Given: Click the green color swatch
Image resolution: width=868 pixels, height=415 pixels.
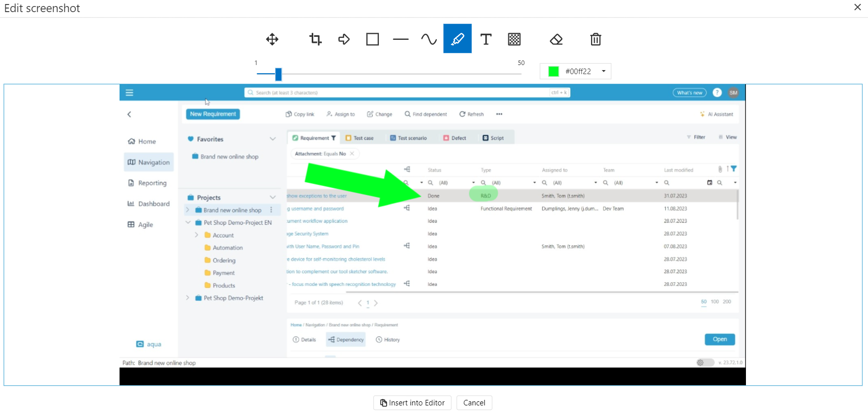Looking at the screenshot, I should (x=553, y=72).
